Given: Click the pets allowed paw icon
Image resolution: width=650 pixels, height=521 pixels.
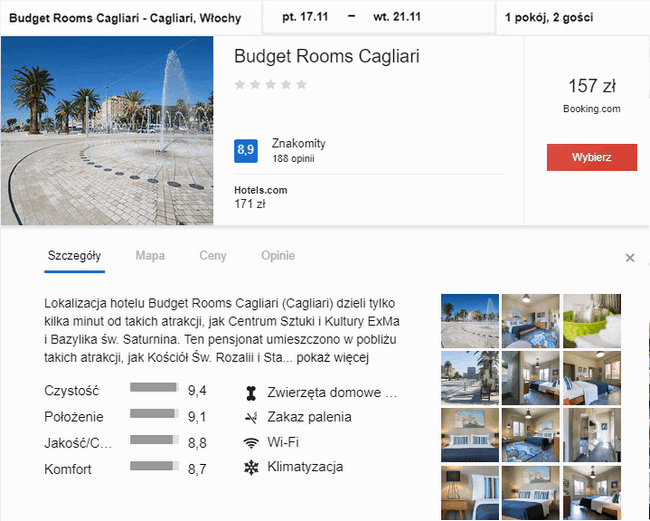Looking at the screenshot, I should (251, 392).
